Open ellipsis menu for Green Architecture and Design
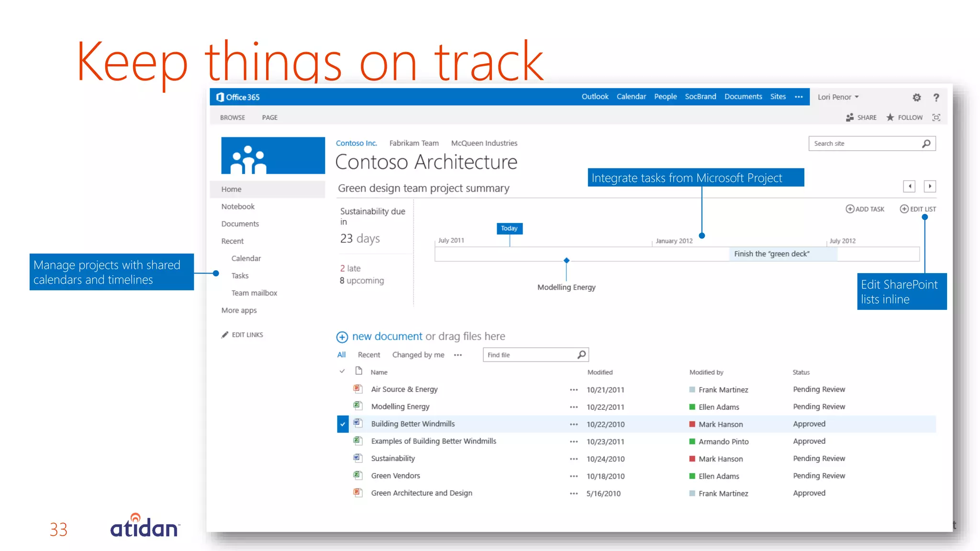 (x=574, y=494)
